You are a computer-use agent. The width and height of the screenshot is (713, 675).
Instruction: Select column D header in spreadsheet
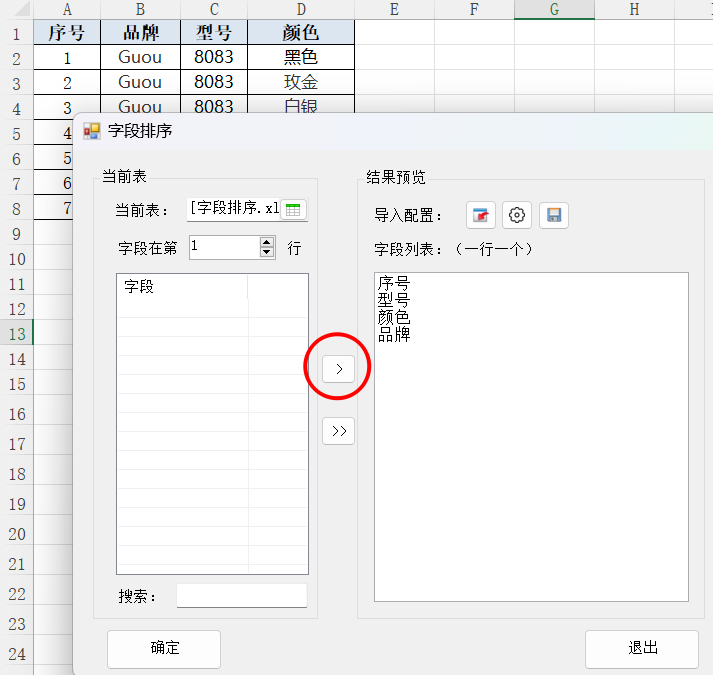(301, 9)
